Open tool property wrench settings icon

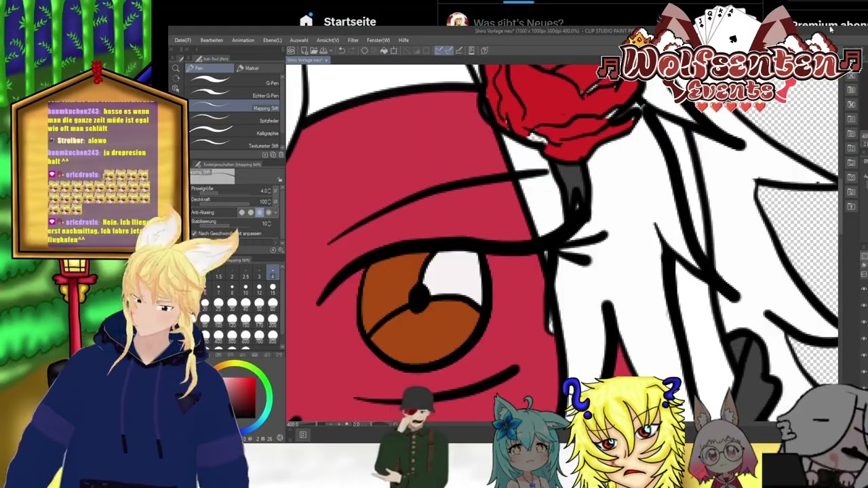(x=281, y=250)
